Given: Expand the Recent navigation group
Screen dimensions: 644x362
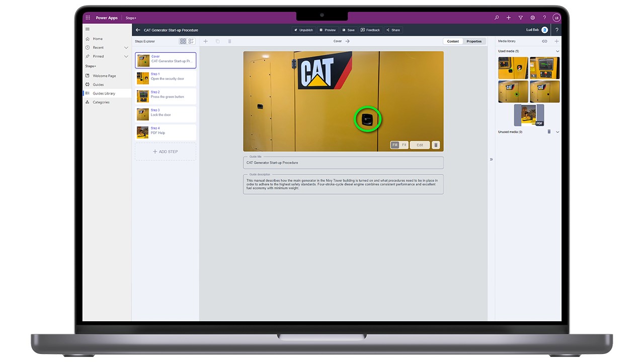Looking at the screenshot, I should [126, 48].
